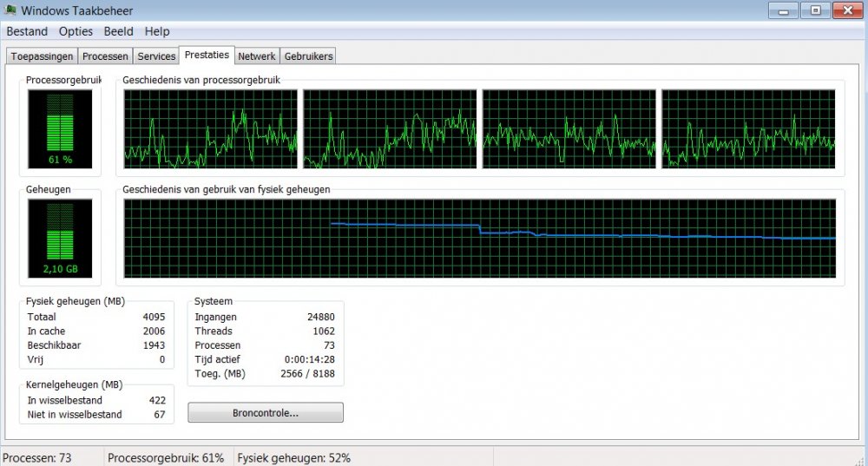Screen dimensions: 868x466
Task: Click the physical memory usage history graph
Action: pyautogui.click(x=480, y=239)
